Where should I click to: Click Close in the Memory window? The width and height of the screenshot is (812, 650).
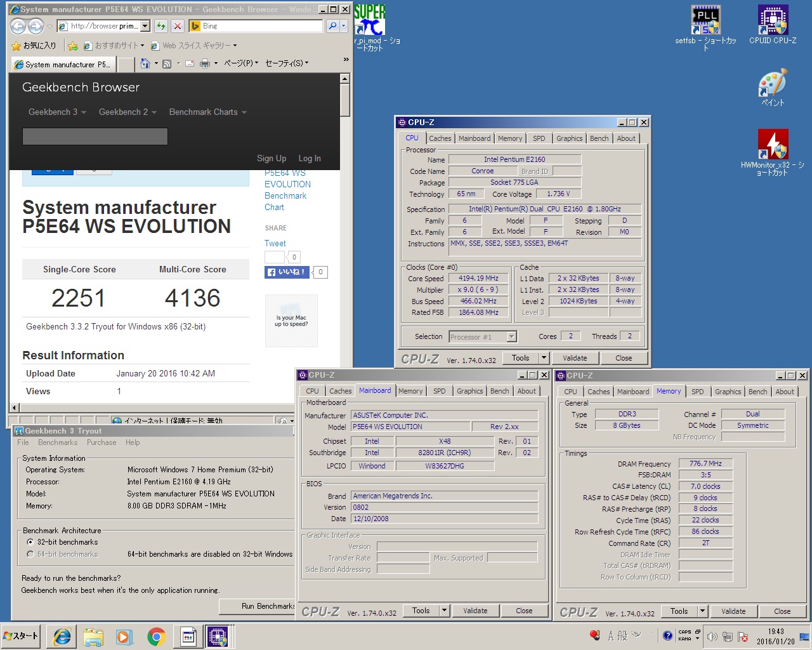pos(782,611)
